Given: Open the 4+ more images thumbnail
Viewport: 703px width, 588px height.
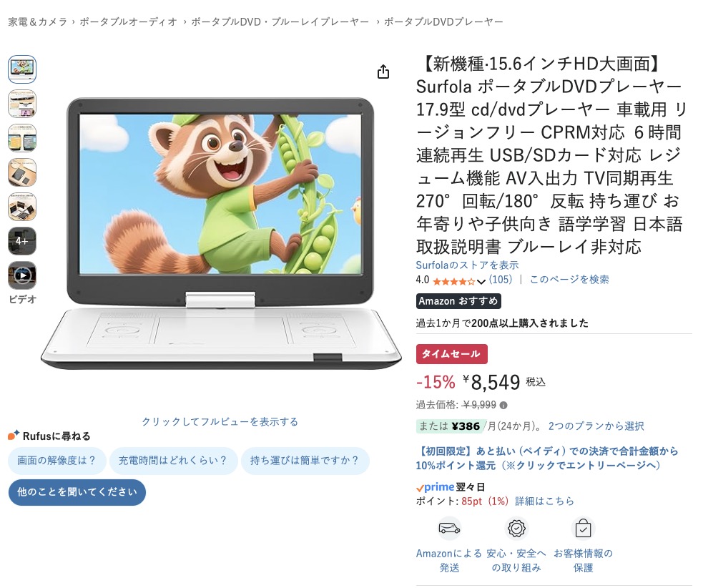Looking at the screenshot, I should tap(22, 241).
